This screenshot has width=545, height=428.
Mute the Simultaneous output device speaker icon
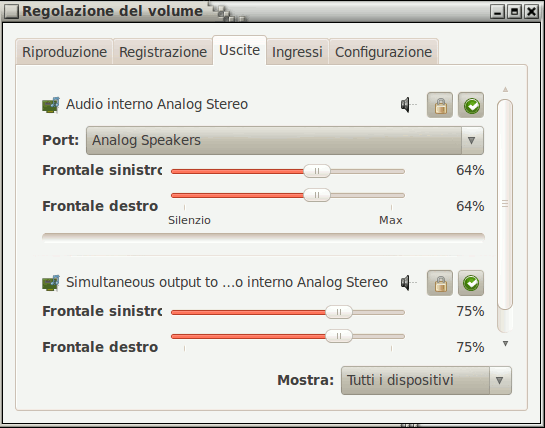(x=408, y=283)
